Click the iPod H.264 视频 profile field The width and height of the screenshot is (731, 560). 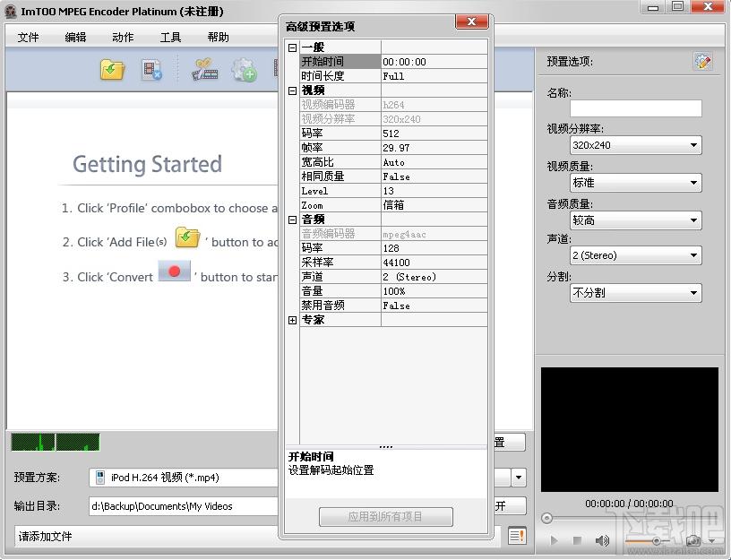pos(184,478)
